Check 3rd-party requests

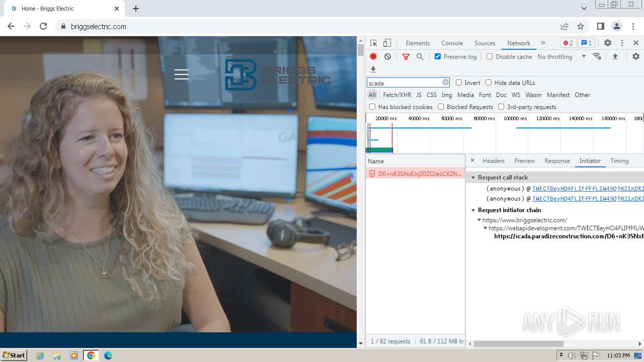(x=501, y=107)
